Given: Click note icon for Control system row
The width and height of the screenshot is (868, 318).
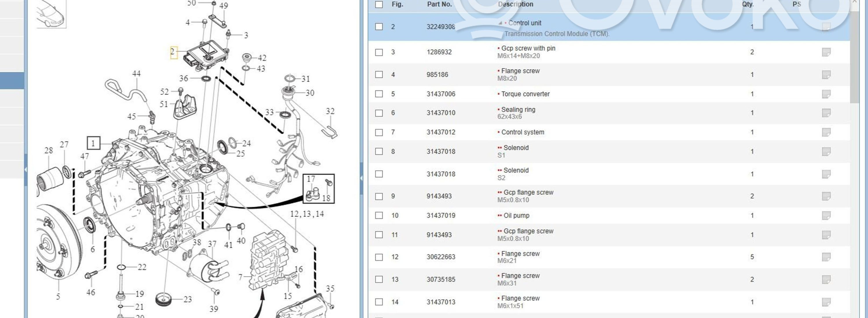Looking at the screenshot, I should click(826, 132).
